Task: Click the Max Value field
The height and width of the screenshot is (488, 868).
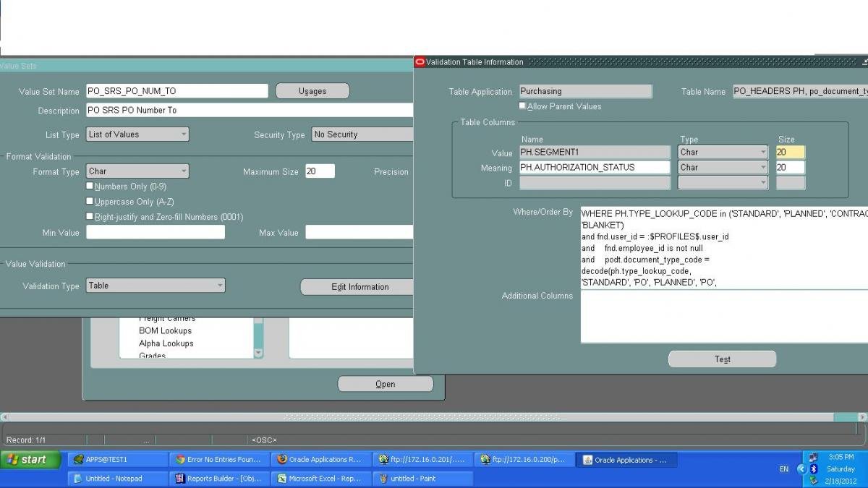Action: (x=359, y=232)
